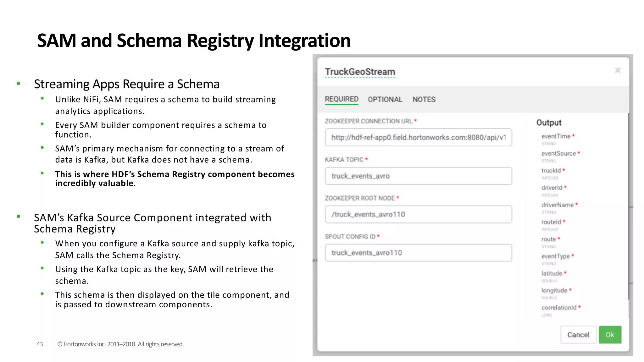The width and height of the screenshot is (644, 362).
Task: Close the TruckGeoStream dialog with the X
Action: tap(618, 70)
